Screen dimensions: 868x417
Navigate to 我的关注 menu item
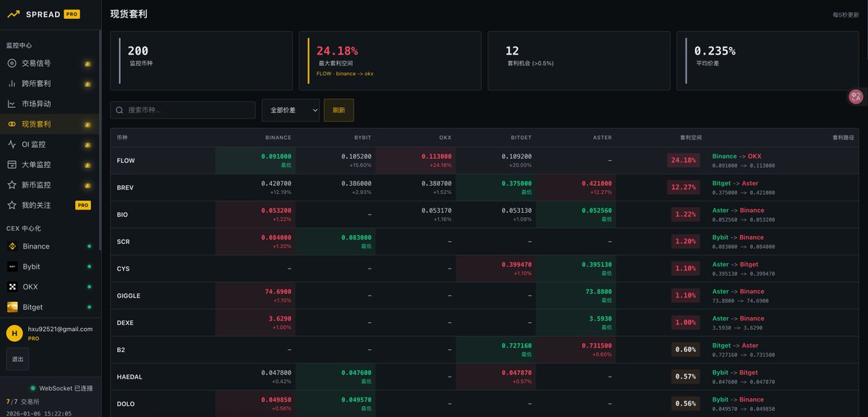click(x=50, y=205)
